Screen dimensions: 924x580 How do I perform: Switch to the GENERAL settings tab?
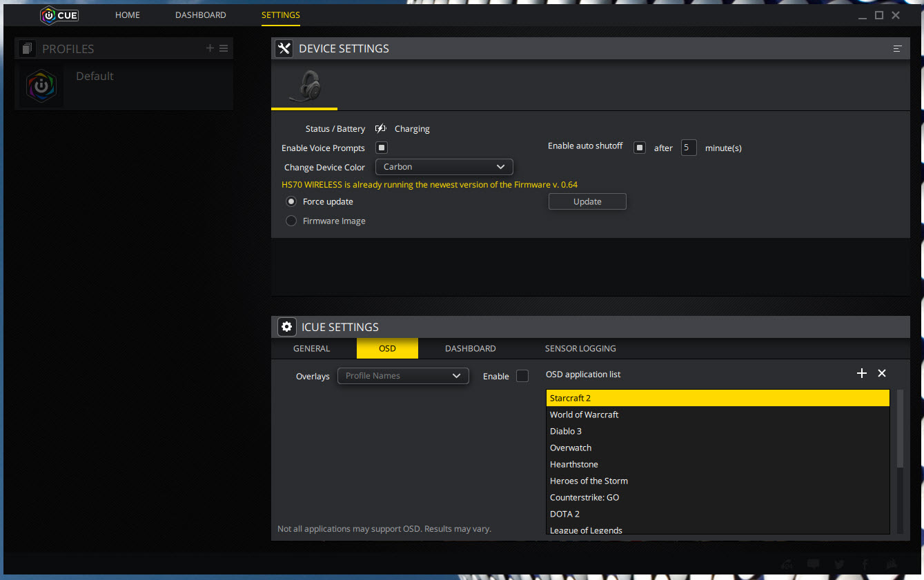312,348
